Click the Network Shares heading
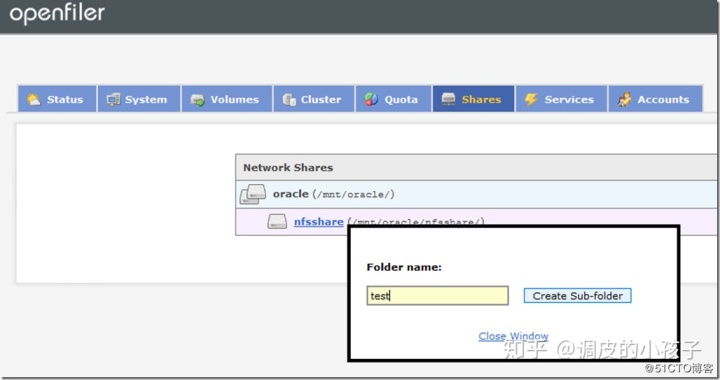This screenshot has height=380, width=720. (288, 168)
